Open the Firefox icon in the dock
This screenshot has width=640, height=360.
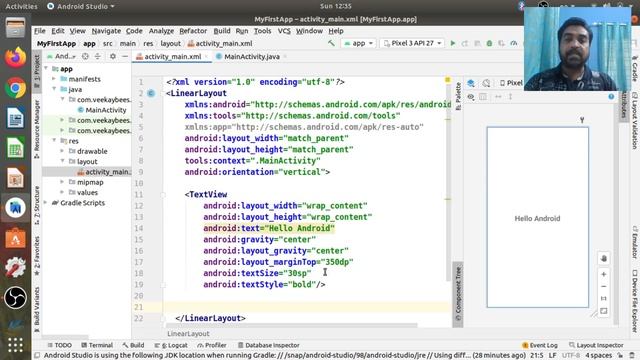click(16, 57)
